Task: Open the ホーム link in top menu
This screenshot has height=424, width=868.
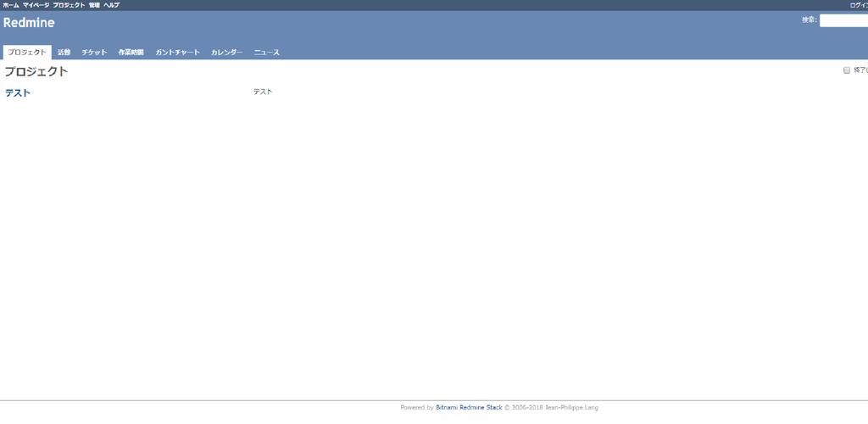Action: (11, 5)
